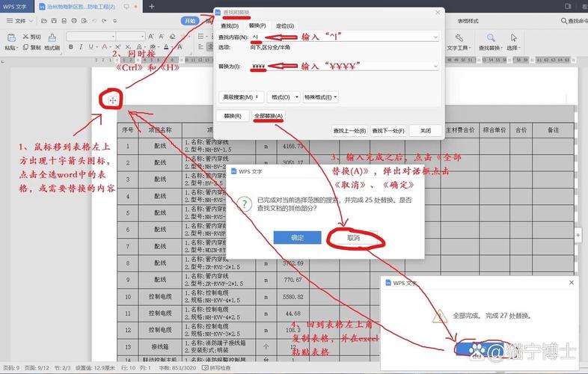Toggle italic formatting
Viewport: 588px width, 374px height.
click(81, 47)
